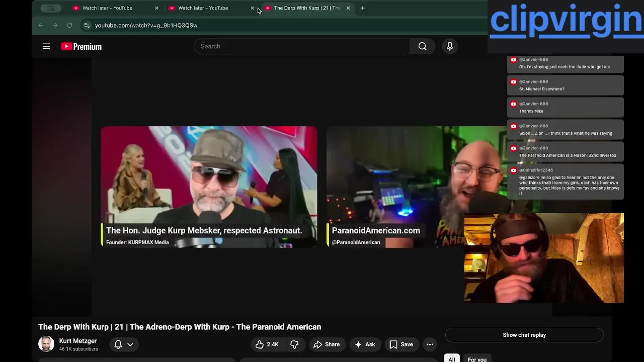This screenshot has width=644, height=362.
Task: Click the 46.1K subscribers text
Action: tap(78, 349)
